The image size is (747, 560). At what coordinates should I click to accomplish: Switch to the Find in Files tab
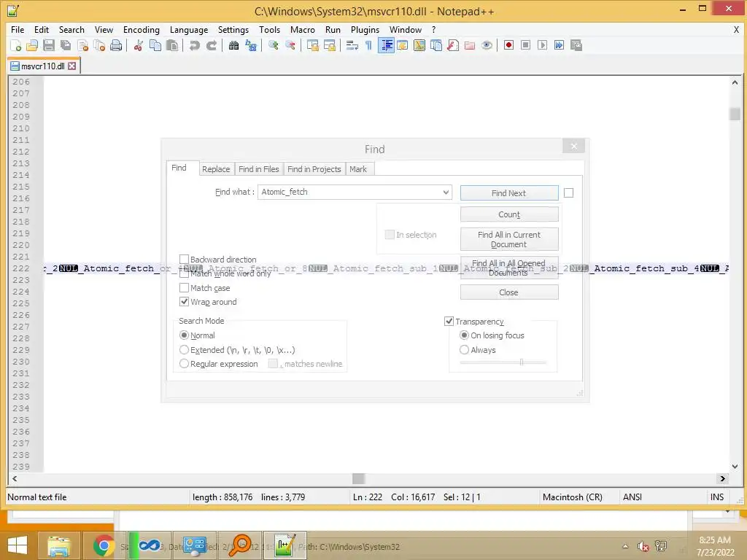(259, 169)
